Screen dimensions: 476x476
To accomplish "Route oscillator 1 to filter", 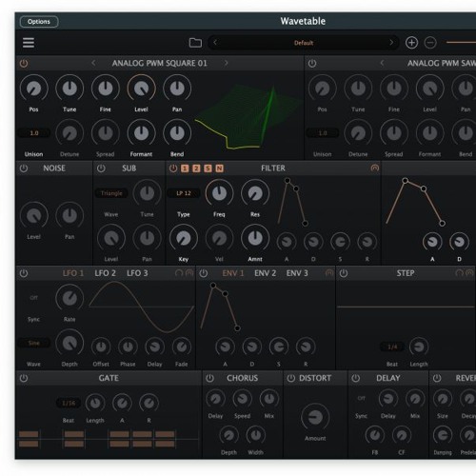I will 185,169.
